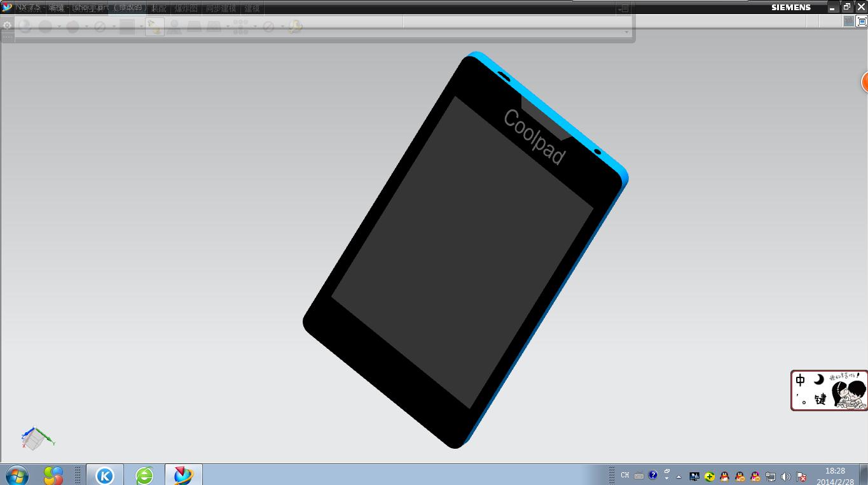Click the NX application logo in title bar
This screenshot has width=868, height=485.
[7, 7]
